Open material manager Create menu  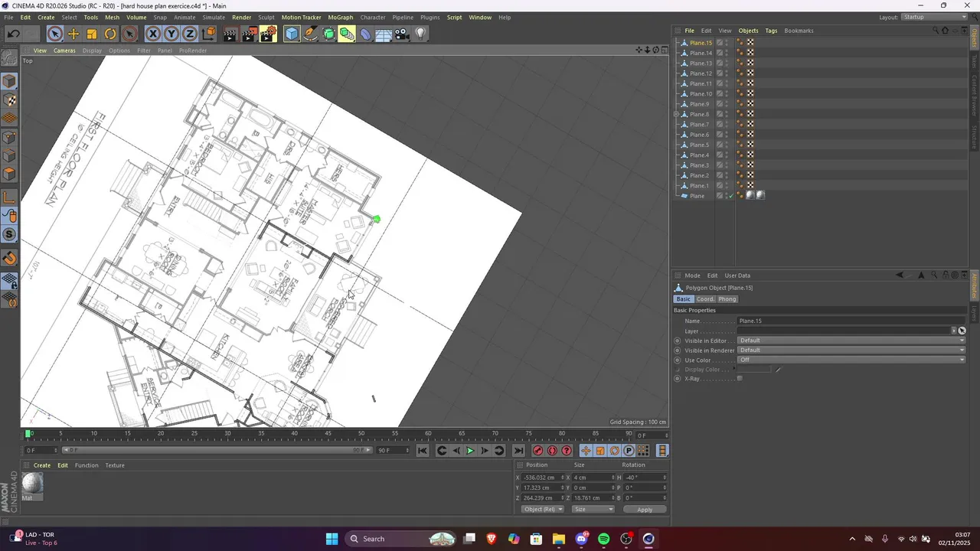42,465
